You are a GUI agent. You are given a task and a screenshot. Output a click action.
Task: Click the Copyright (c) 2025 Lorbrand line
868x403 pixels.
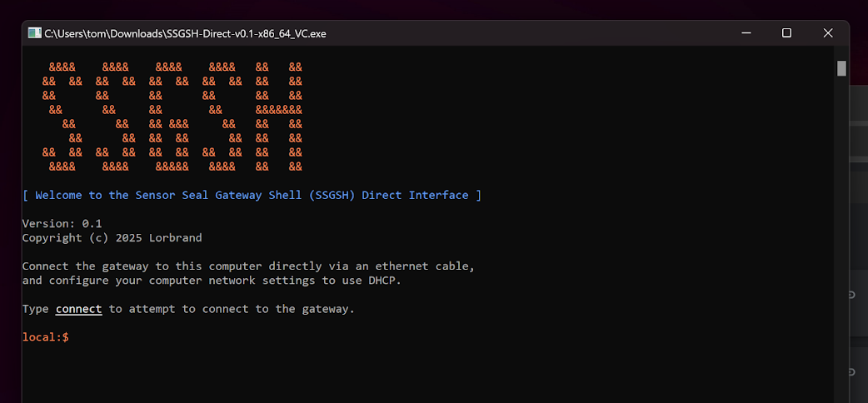point(112,238)
